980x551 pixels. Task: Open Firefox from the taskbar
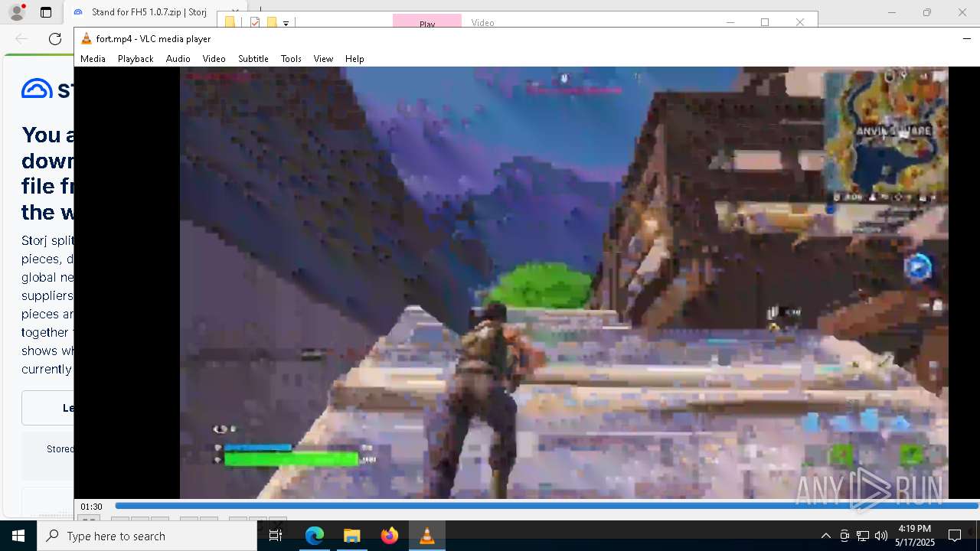tap(389, 536)
